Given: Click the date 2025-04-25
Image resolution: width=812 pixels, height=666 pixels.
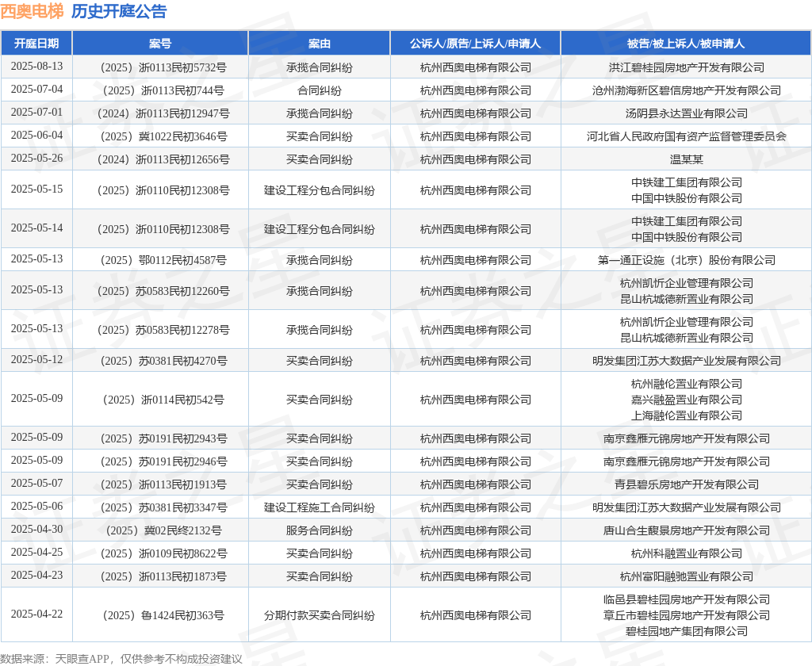Looking at the screenshot, I should pos(36,552).
